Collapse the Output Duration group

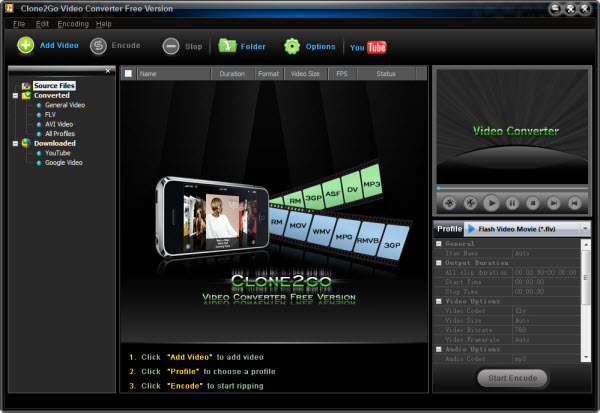[x=439, y=263]
